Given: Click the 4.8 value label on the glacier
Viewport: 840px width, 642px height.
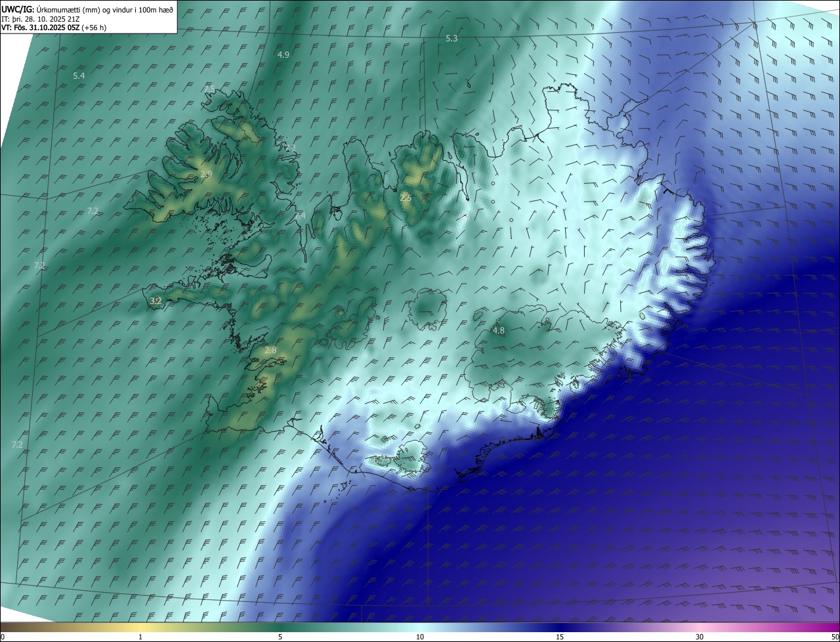Looking at the screenshot, I should (x=499, y=331).
